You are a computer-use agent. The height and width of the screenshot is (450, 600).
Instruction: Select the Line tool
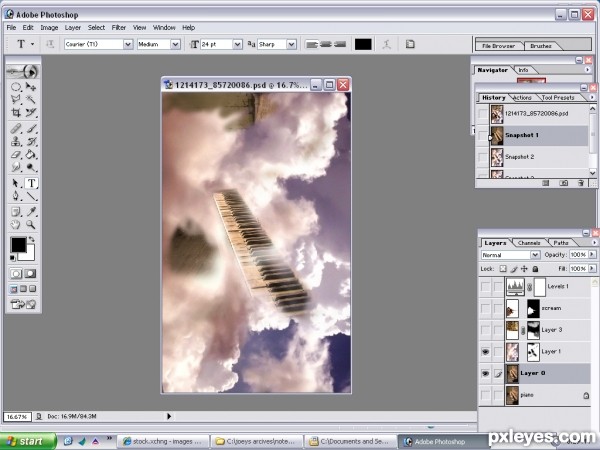[31, 196]
